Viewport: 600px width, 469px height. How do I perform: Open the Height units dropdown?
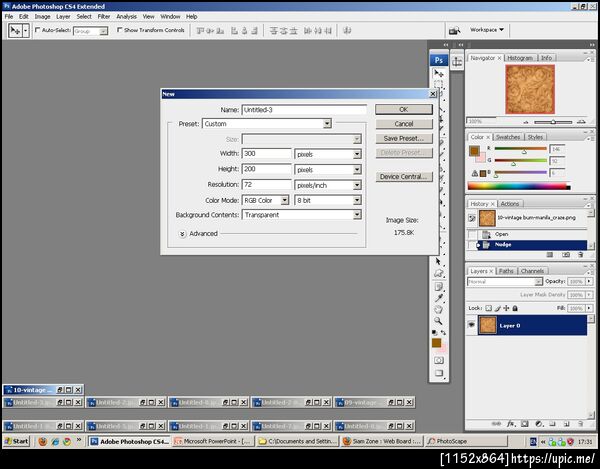(328, 169)
